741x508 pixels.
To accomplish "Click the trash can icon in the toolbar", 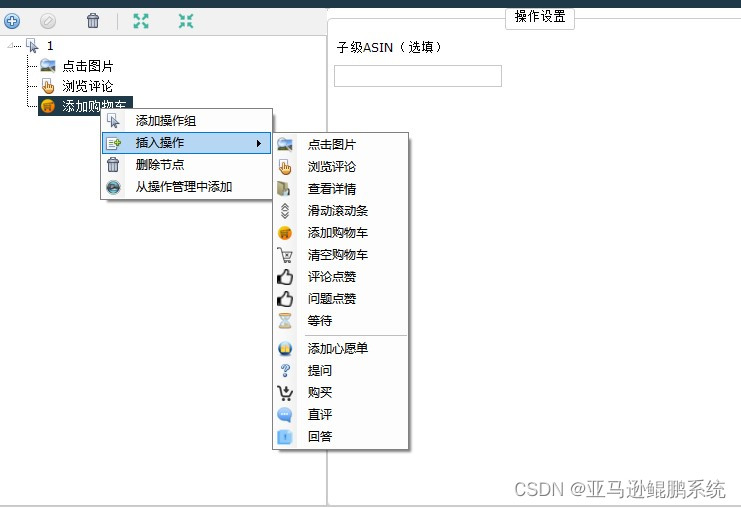I will tap(93, 21).
